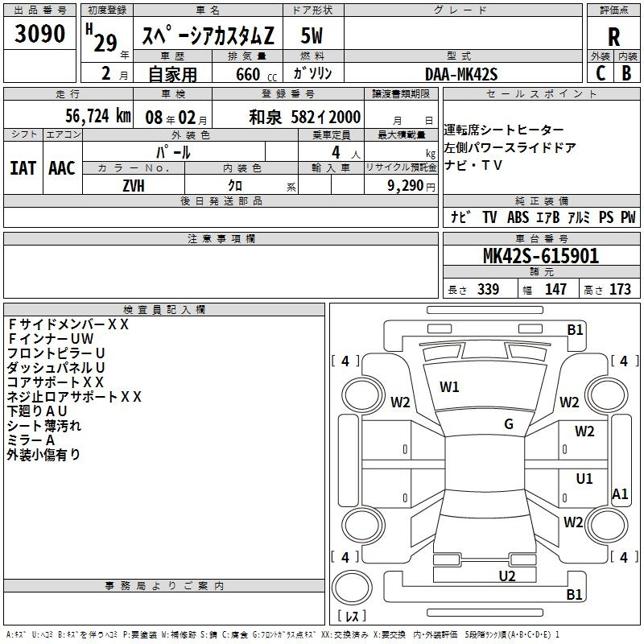
Task: Click the G mark on the windshield
Action: pyautogui.click(x=508, y=424)
